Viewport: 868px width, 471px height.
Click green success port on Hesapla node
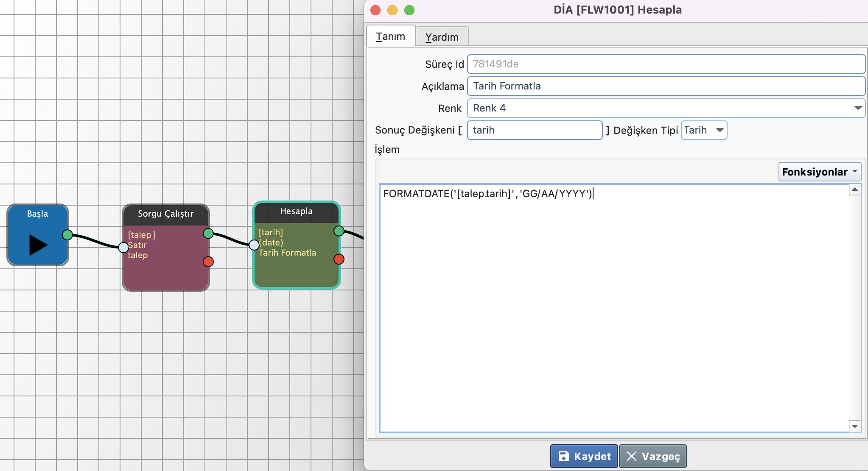339,231
